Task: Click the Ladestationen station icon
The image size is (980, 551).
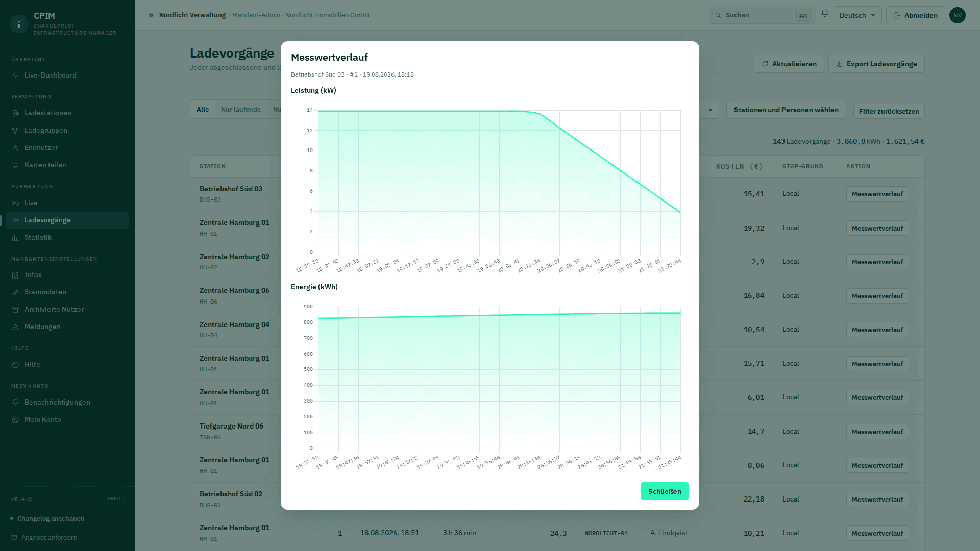Action: point(15,113)
